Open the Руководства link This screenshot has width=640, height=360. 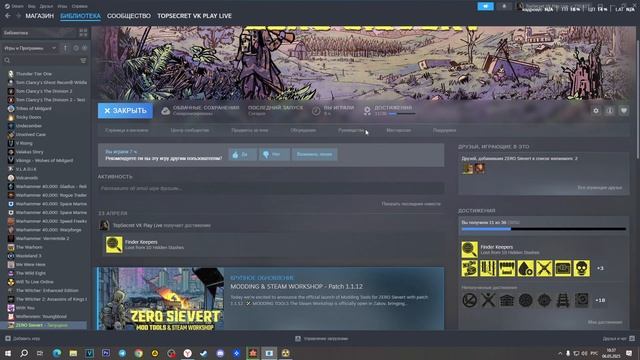[x=351, y=131]
